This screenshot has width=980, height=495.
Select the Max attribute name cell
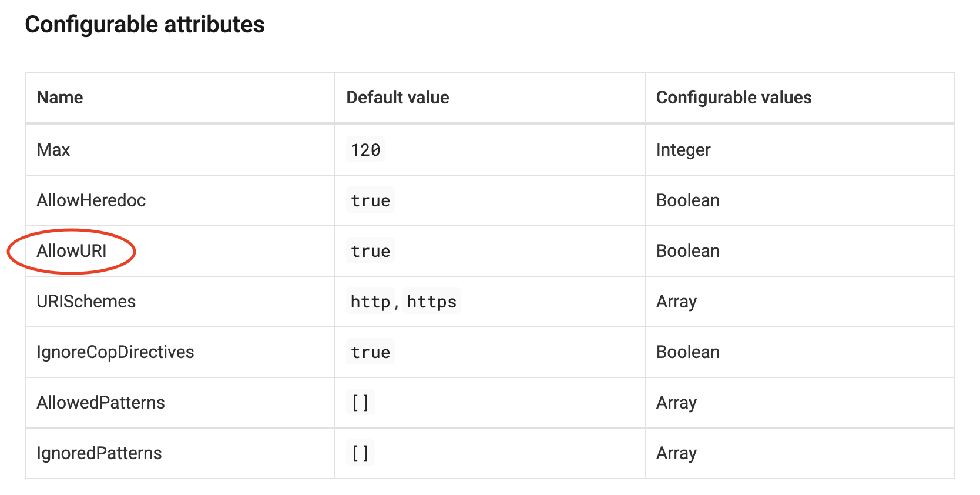[53, 150]
